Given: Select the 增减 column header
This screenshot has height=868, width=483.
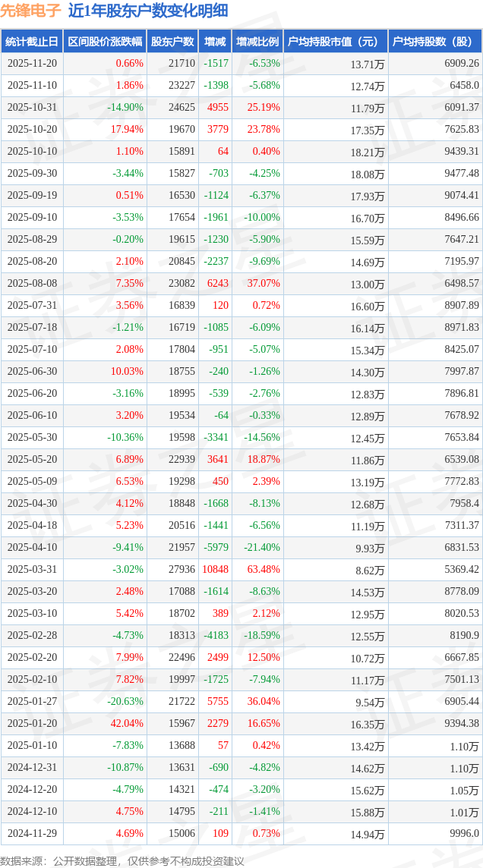Looking at the screenshot, I should pyautogui.click(x=216, y=42).
